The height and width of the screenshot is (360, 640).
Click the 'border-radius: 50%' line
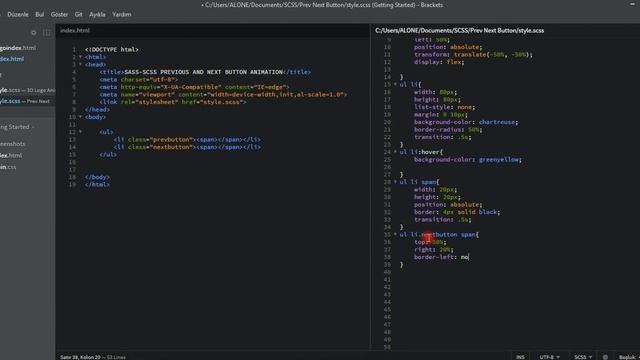(448, 130)
